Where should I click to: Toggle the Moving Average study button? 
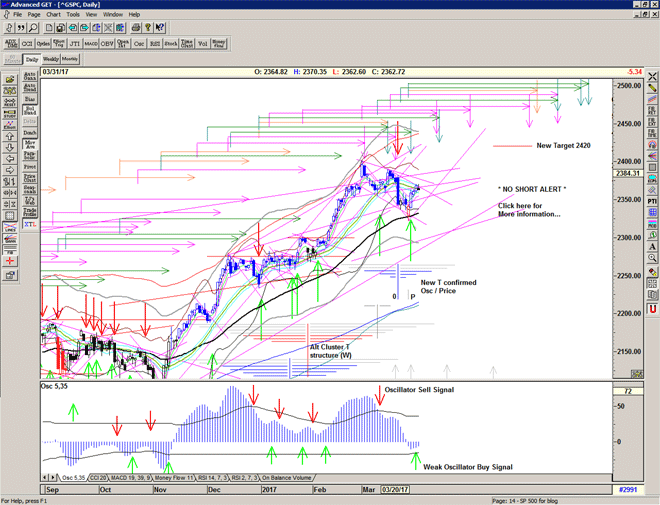pos(30,143)
